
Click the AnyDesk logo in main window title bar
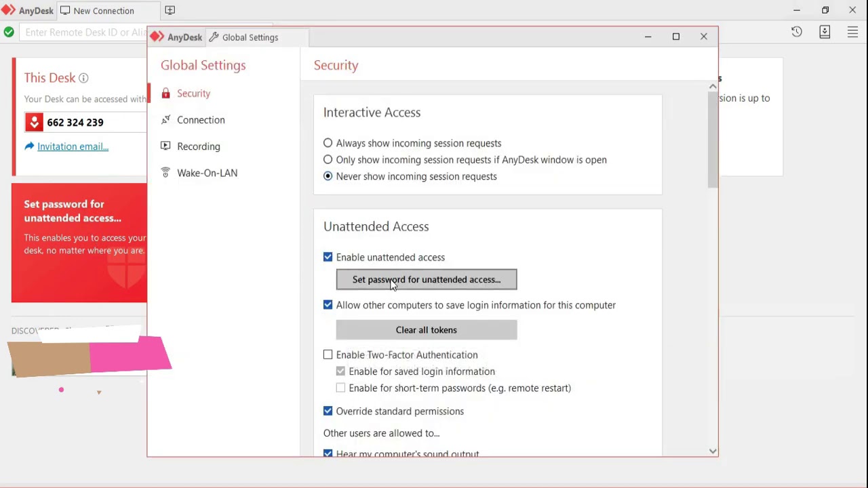click(x=8, y=10)
